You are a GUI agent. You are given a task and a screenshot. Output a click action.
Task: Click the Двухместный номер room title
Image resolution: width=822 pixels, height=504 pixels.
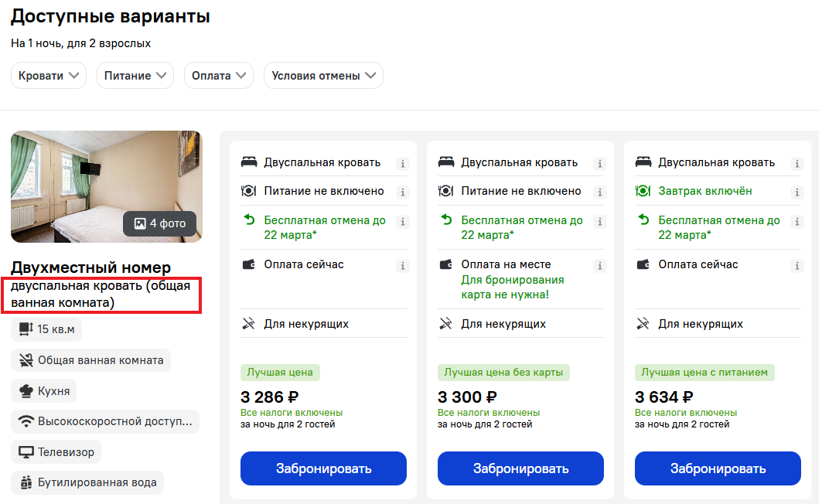[90, 267]
